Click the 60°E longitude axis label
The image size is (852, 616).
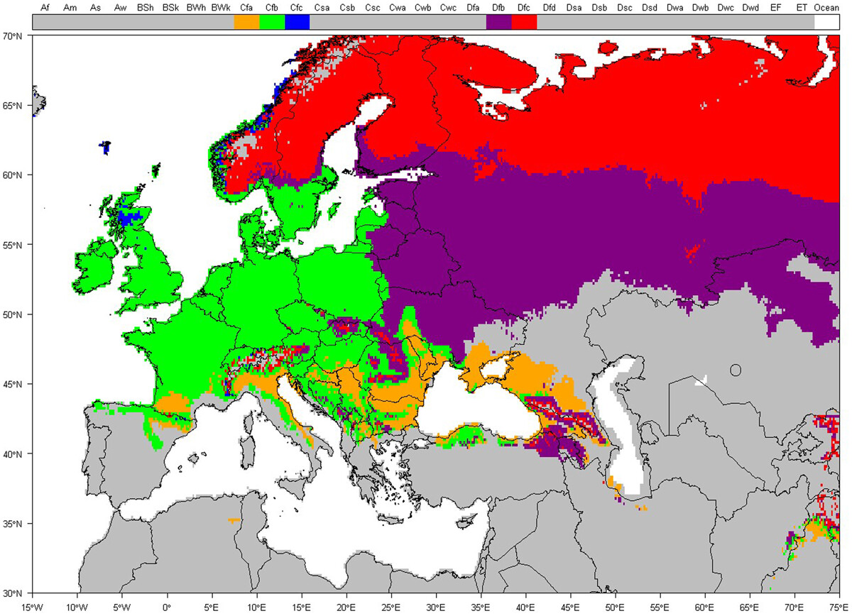pyautogui.click(x=704, y=607)
